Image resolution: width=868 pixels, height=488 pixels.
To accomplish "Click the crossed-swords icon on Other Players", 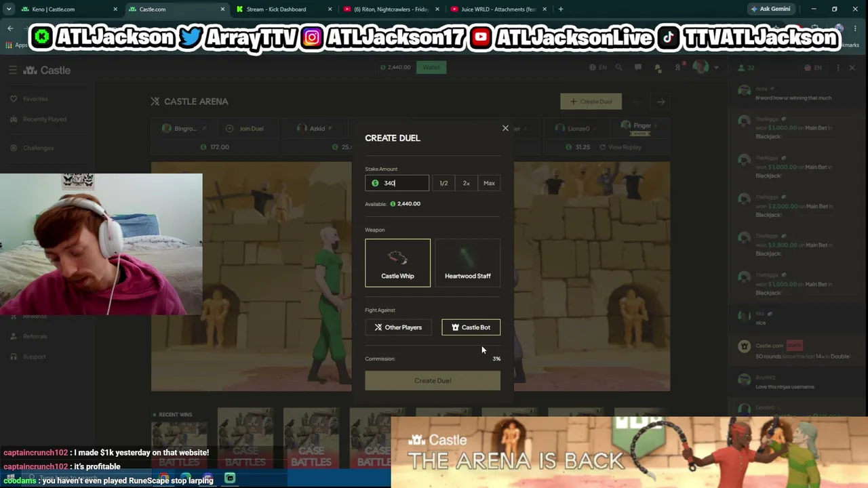I will pyautogui.click(x=378, y=327).
